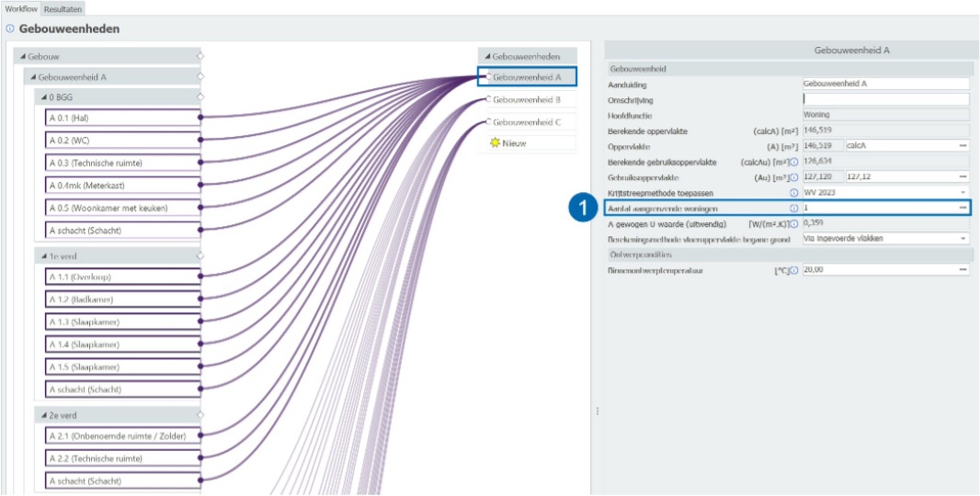Click info icon for Gebruiksoppervlakte row

[793, 177]
